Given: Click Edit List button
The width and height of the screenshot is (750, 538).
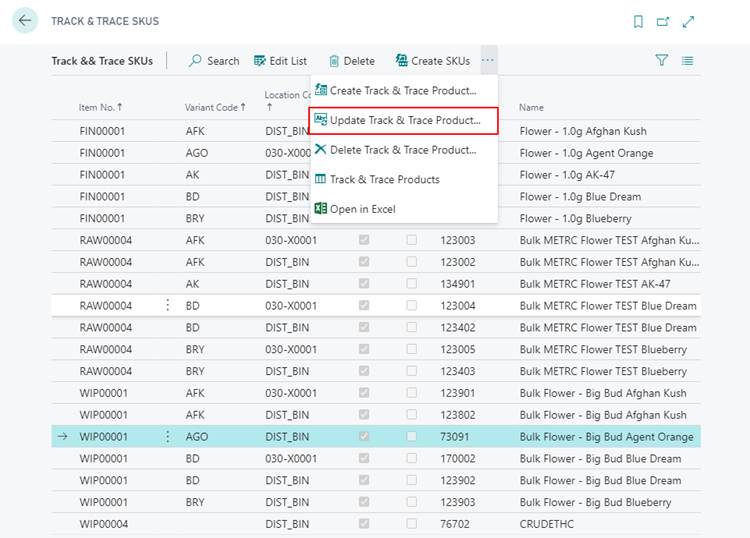Looking at the screenshot, I should tap(280, 61).
